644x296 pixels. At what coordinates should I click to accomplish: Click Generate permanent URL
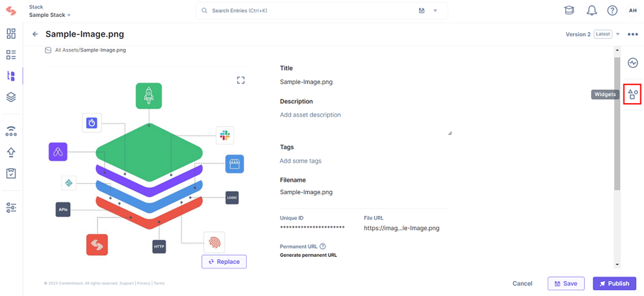[308, 255]
